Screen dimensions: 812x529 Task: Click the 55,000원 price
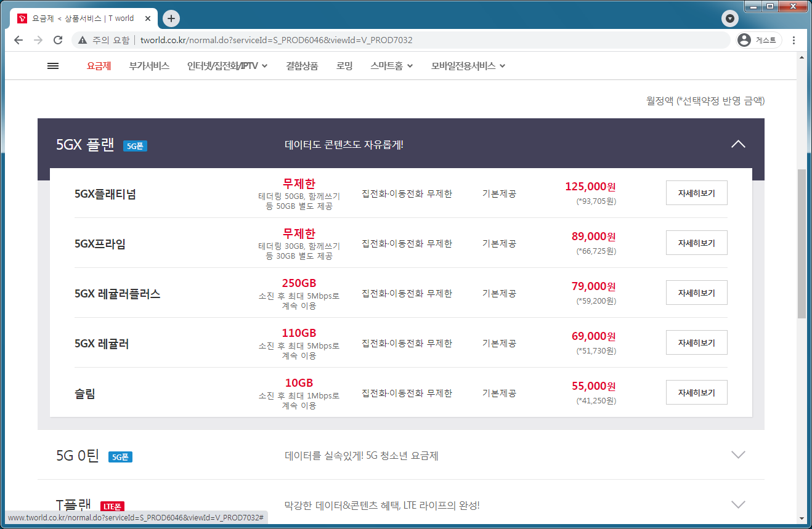pyautogui.click(x=593, y=386)
